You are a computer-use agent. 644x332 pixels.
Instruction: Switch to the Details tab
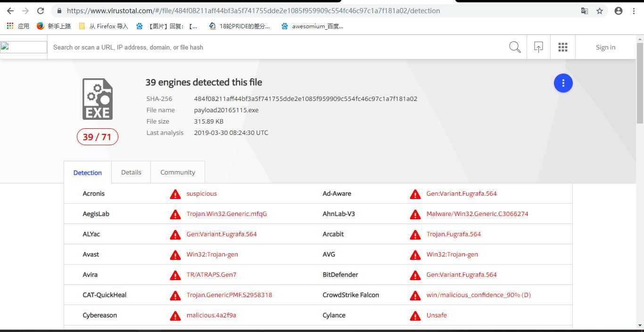pyautogui.click(x=131, y=172)
